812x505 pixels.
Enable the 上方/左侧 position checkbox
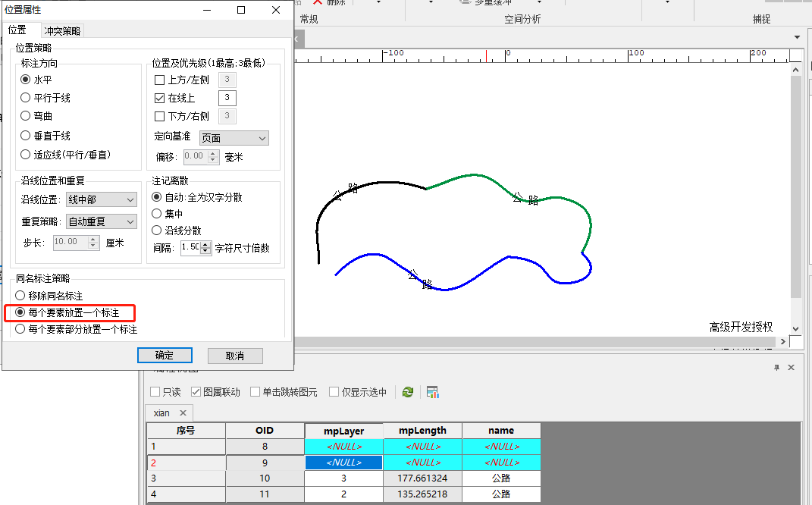coord(159,80)
